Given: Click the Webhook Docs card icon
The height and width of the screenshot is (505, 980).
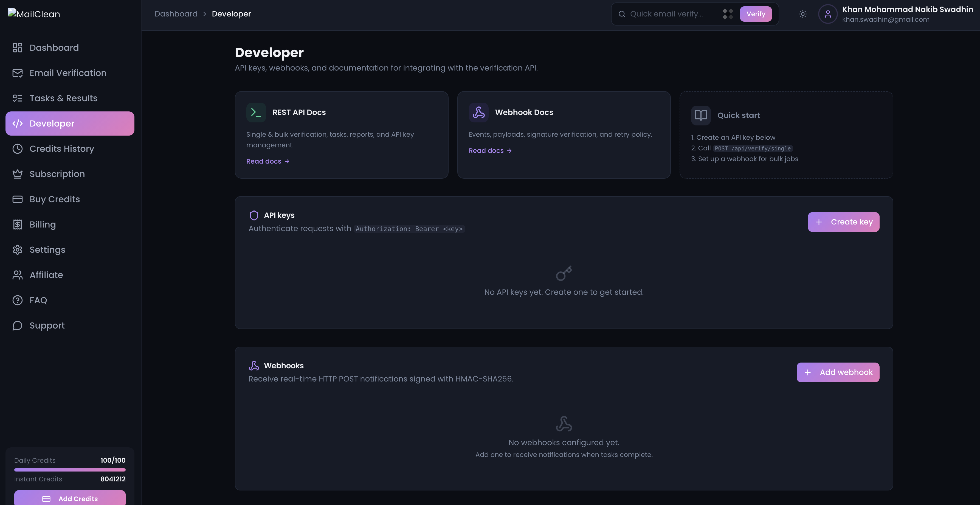Looking at the screenshot, I should [x=478, y=112].
